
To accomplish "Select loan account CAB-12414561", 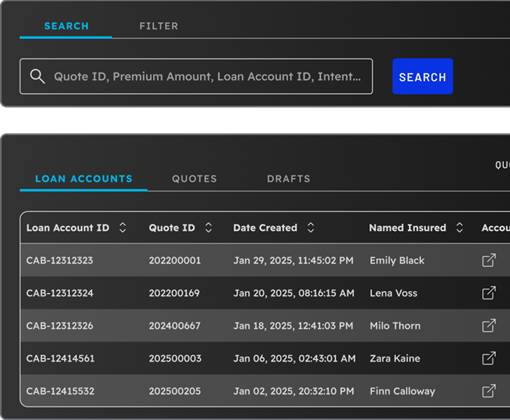I will 60,359.
